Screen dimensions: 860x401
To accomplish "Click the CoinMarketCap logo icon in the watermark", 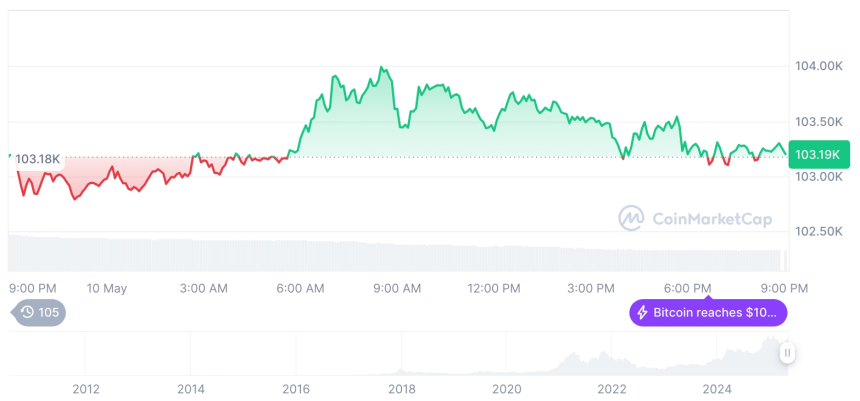I will coord(631,217).
